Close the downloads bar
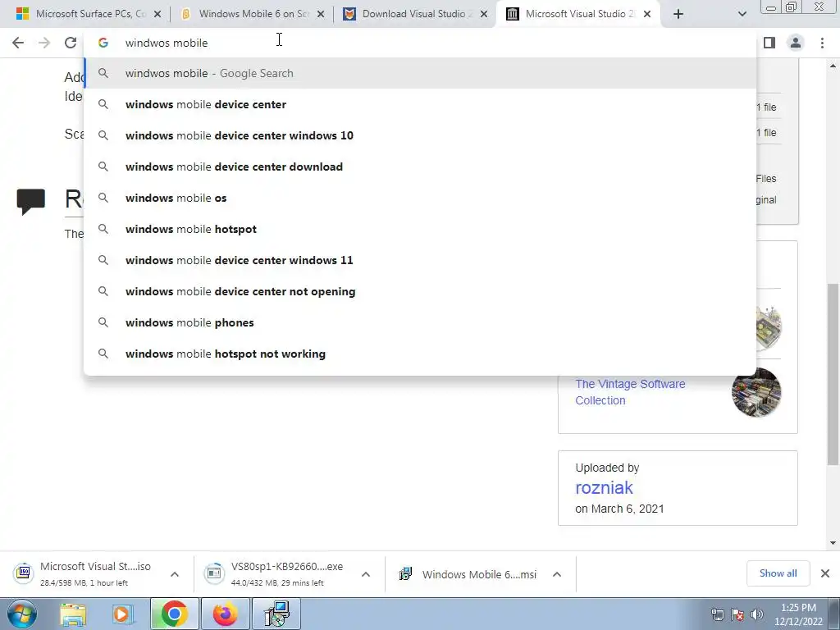 tap(825, 573)
